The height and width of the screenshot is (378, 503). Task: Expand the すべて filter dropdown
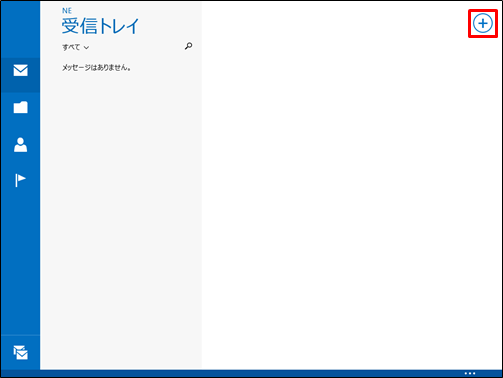75,47
